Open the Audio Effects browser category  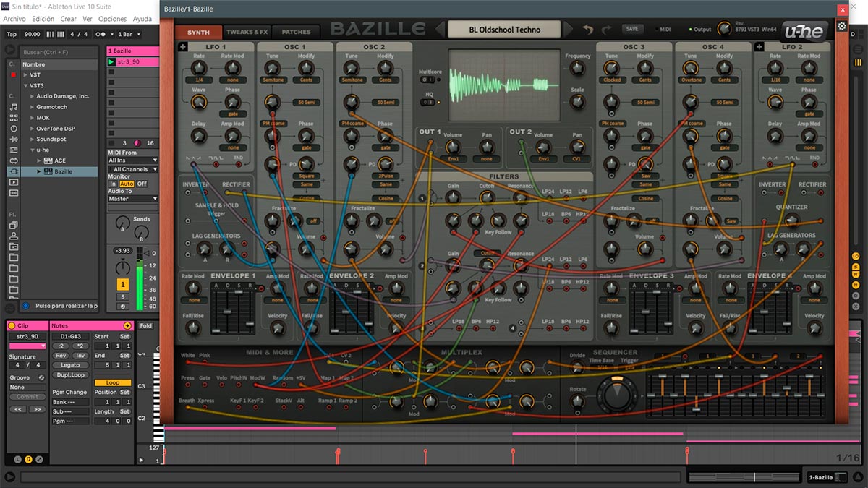(x=13, y=140)
